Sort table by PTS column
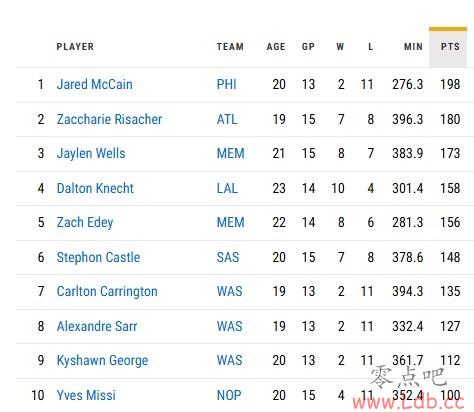 pyautogui.click(x=448, y=47)
